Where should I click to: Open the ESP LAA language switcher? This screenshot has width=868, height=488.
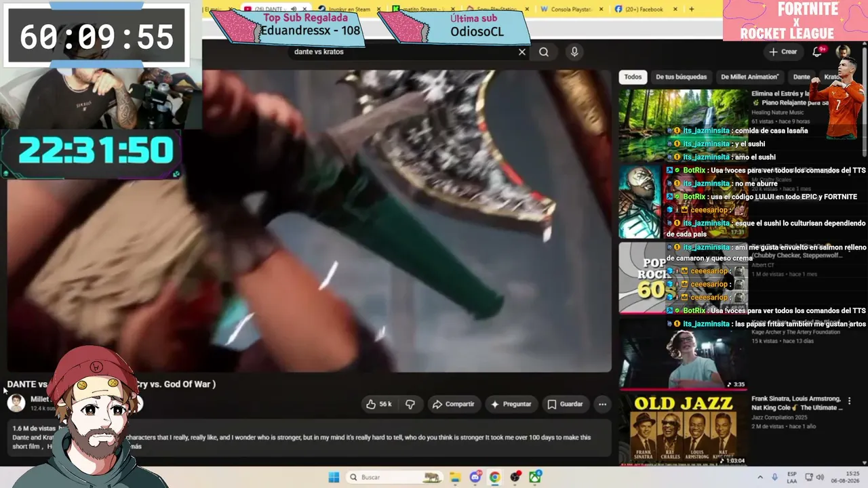pos(792,477)
